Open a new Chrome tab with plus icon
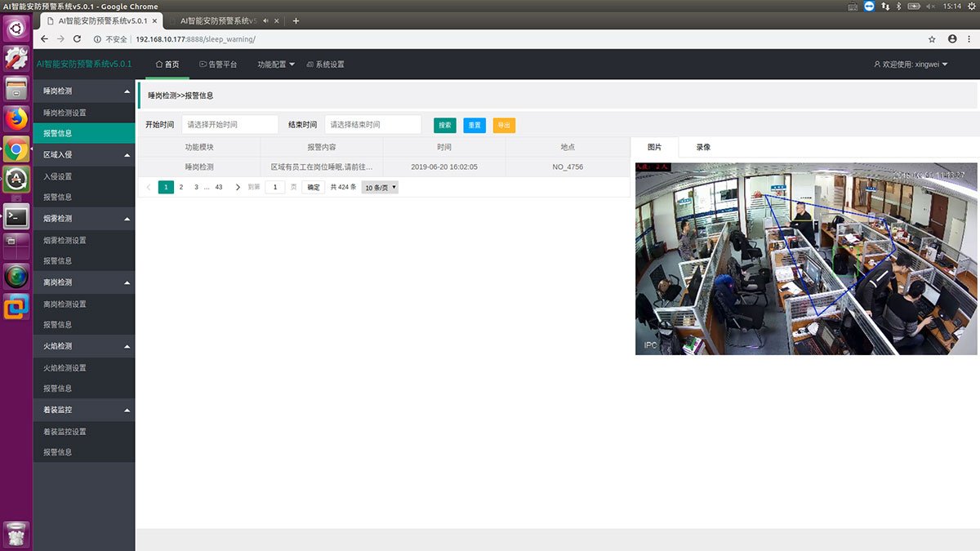Image resolution: width=980 pixels, height=551 pixels. click(x=296, y=20)
